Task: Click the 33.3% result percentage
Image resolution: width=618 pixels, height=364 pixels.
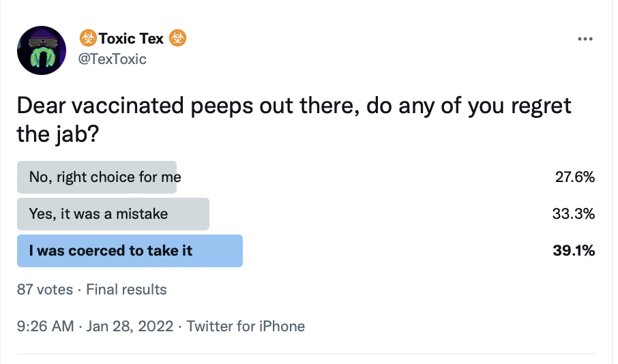Action: (x=574, y=214)
